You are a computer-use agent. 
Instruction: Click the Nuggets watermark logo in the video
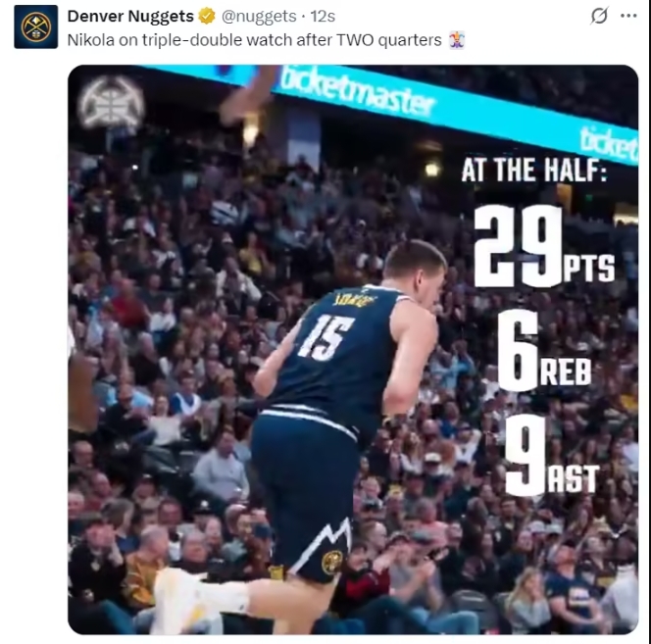[x=111, y=103]
